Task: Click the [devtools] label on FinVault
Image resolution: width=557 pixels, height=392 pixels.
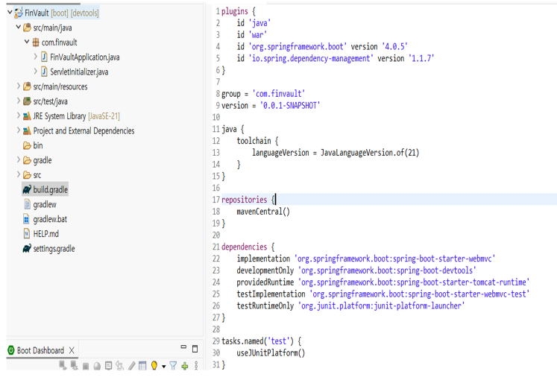Action: coord(84,13)
